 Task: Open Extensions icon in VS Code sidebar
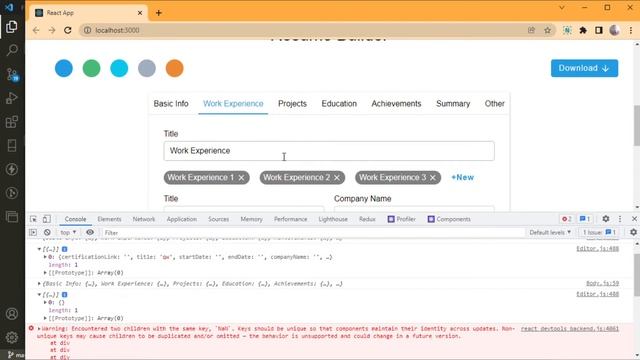pyautogui.click(x=11, y=122)
